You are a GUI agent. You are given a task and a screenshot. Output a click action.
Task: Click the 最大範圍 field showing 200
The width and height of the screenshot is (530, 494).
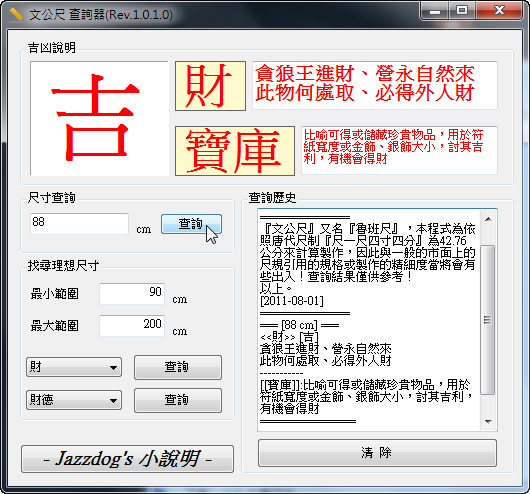point(132,326)
